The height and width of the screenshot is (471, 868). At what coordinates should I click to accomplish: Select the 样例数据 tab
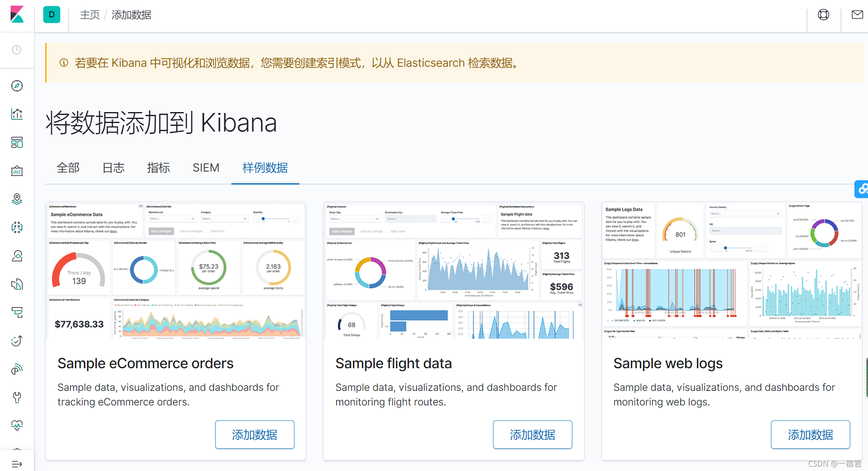(x=265, y=168)
